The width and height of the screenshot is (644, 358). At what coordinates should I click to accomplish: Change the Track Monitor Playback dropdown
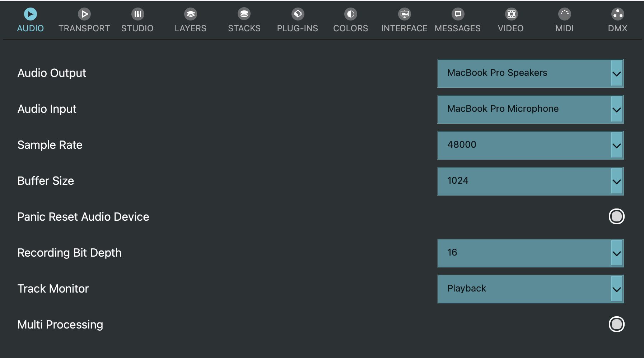click(530, 289)
